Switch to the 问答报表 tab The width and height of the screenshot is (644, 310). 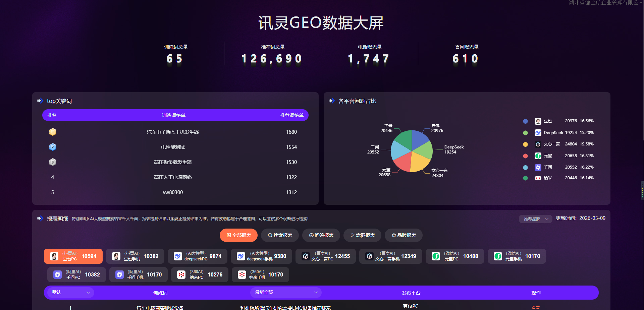tap(321, 235)
